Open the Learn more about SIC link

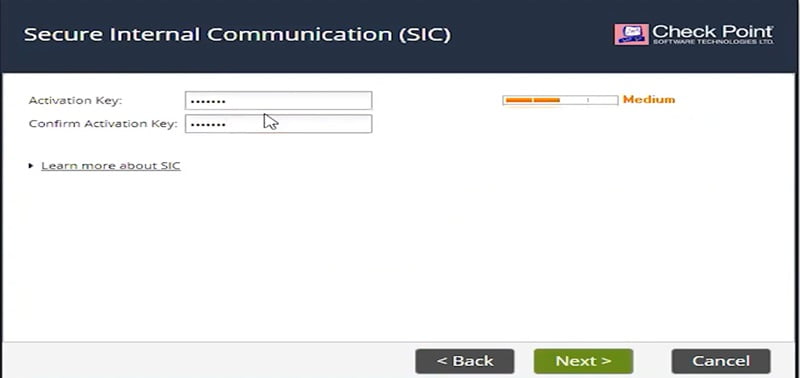[x=111, y=166]
